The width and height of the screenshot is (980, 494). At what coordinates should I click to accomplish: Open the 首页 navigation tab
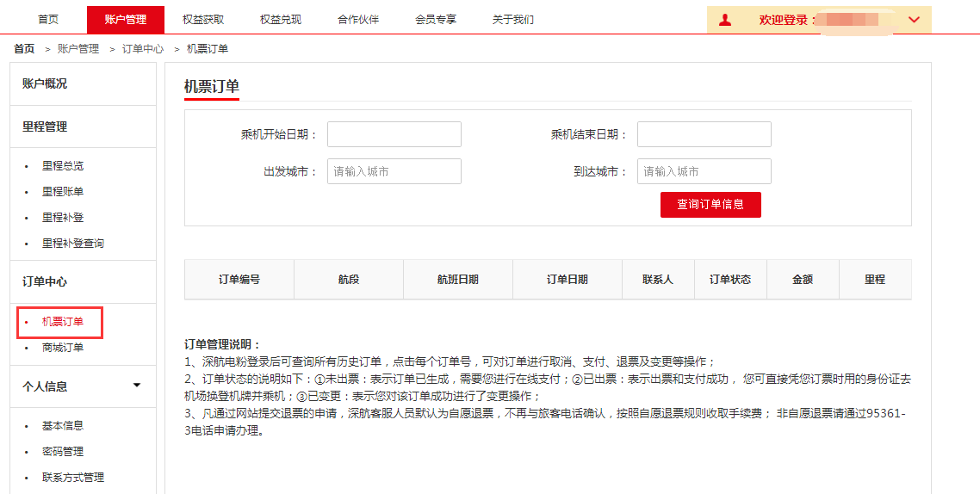[48, 20]
